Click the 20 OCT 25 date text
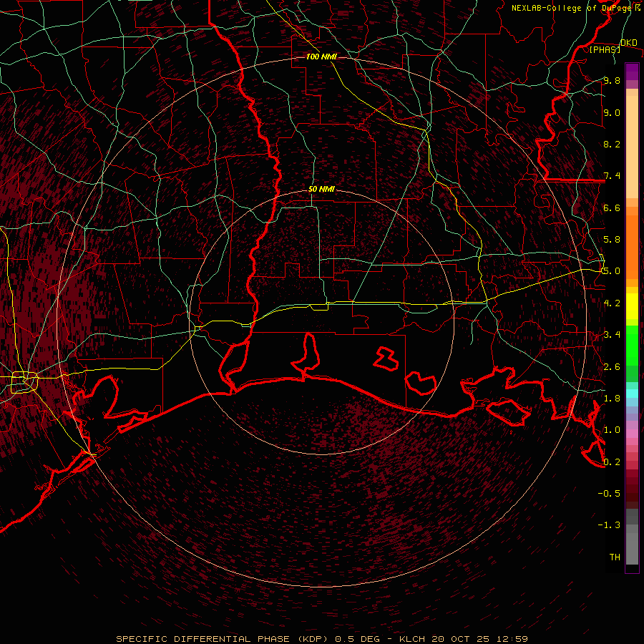 [460, 639]
